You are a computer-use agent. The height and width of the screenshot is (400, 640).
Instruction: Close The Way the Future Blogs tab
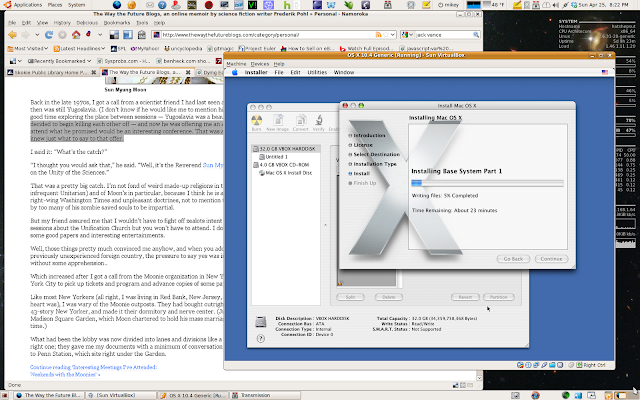point(188,72)
